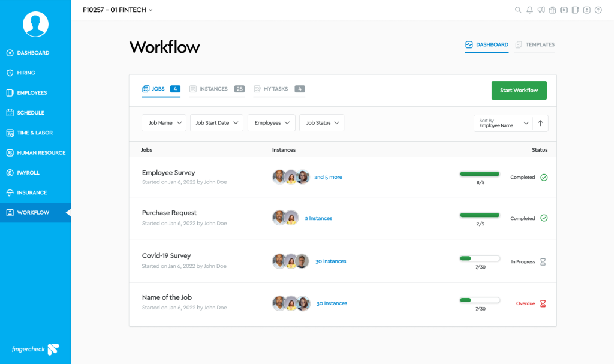This screenshot has width=614, height=364.
Task: Switch to the Templates tab
Action: coord(535,45)
